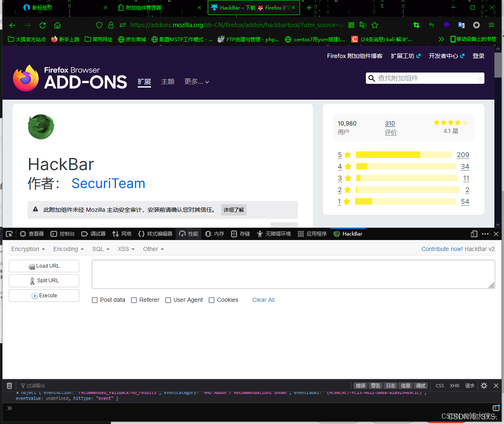504x424 pixels.
Task: Open console settings gear icon
Action: [x=484, y=386]
